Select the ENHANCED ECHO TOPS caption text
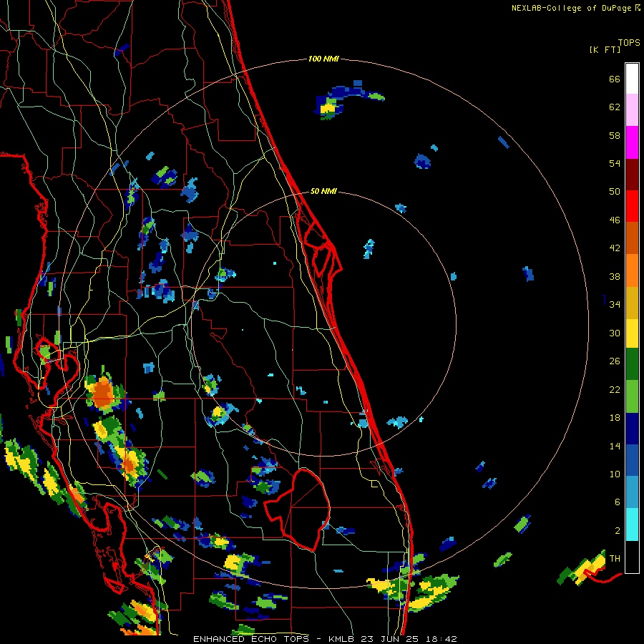The height and width of the screenshot is (644, 644). pyautogui.click(x=253, y=639)
